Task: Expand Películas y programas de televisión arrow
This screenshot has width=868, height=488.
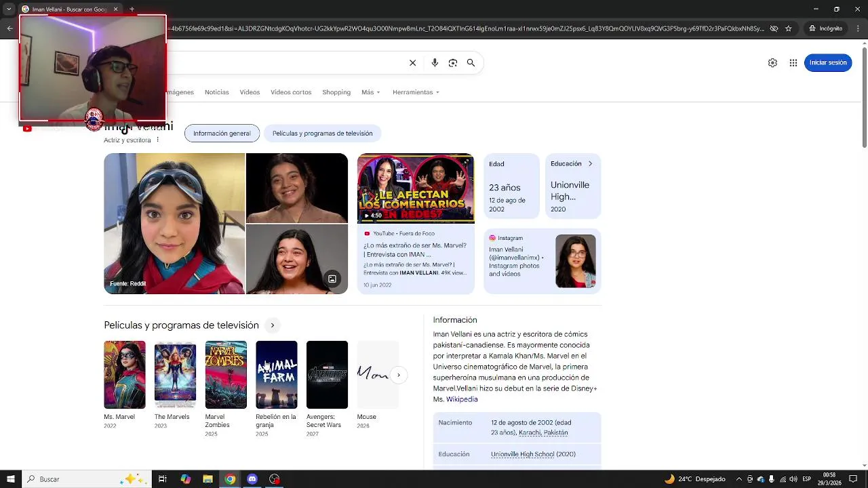Action: click(273, 325)
